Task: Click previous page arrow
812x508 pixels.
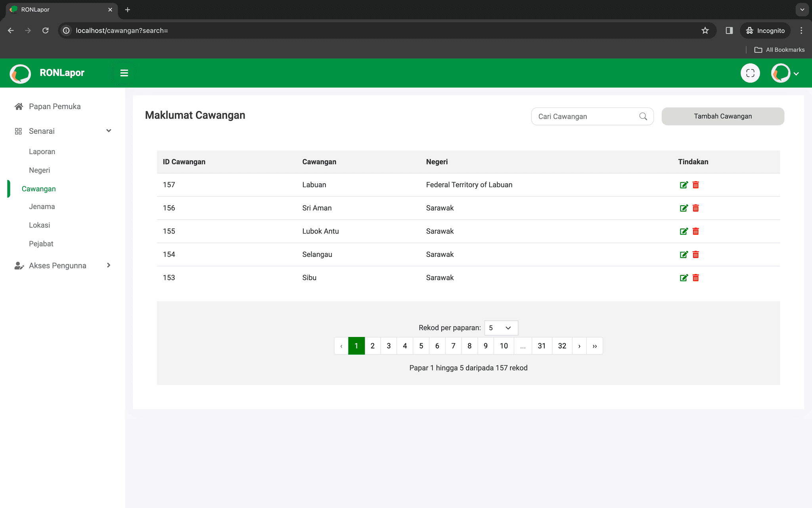Action: click(341, 346)
